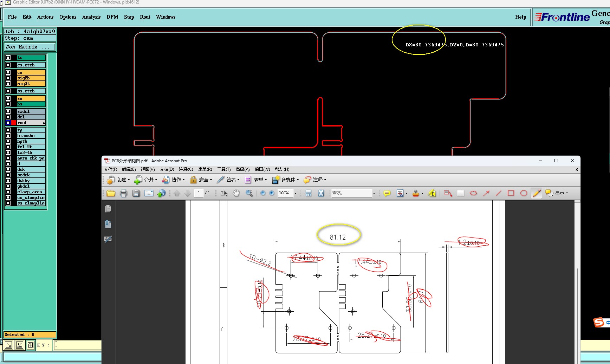
Task: Toggle the clamp_area layer checkbox
Action: pos(8,192)
